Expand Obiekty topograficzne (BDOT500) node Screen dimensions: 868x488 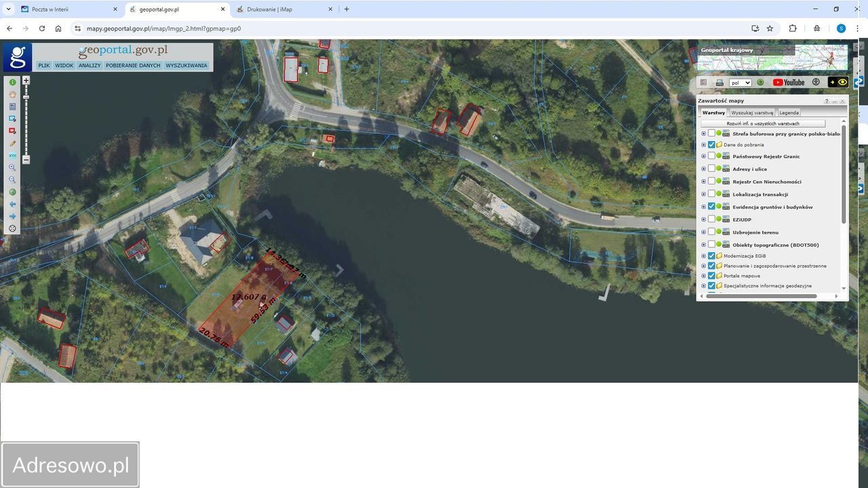(x=704, y=245)
